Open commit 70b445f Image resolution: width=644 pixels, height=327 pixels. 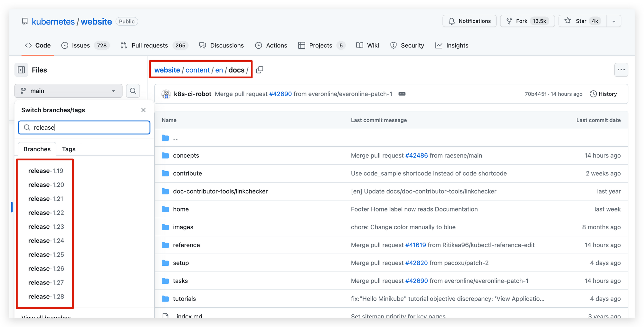tap(535, 94)
